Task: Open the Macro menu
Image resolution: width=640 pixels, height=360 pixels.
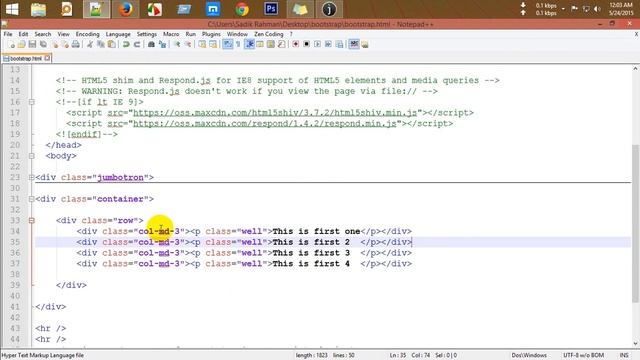Action: pyautogui.click(x=171, y=34)
